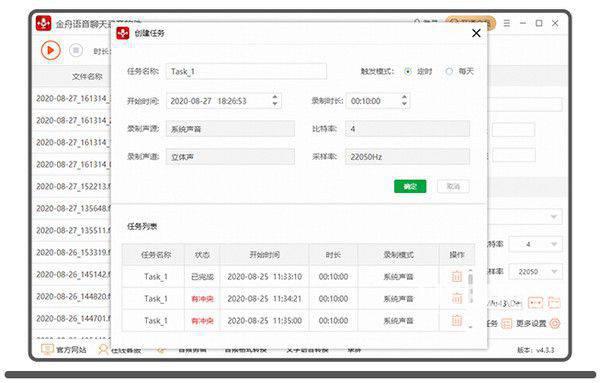
Task: Stop recording using the grey stop button
Action: (76, 50)
